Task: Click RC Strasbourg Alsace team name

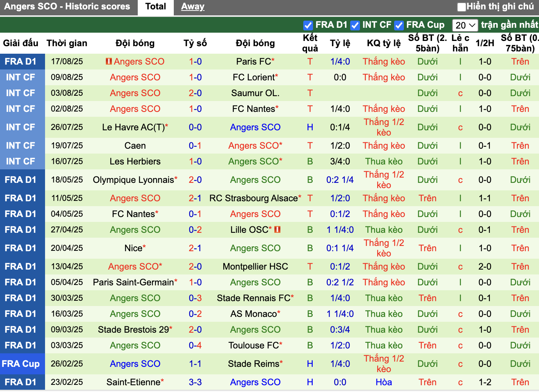Action: click(254, 198)
